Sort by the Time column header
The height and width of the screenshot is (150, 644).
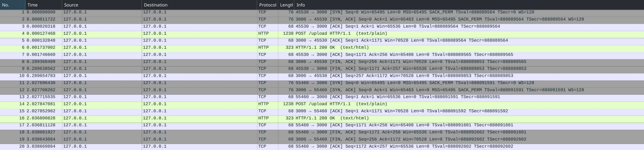[x=43, y=5]
